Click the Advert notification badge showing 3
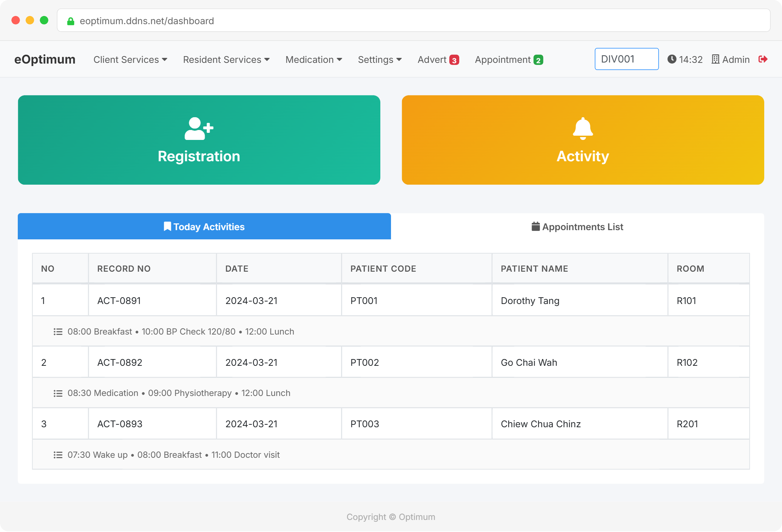782x532 pixels. [x=454, y=60]
